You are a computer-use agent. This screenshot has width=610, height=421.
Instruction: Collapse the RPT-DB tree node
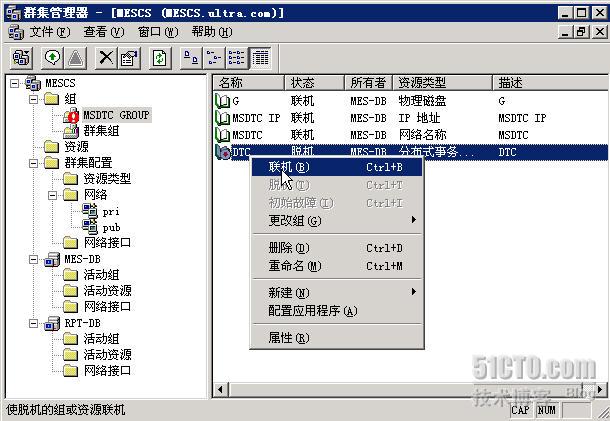[x=33, y=323]
